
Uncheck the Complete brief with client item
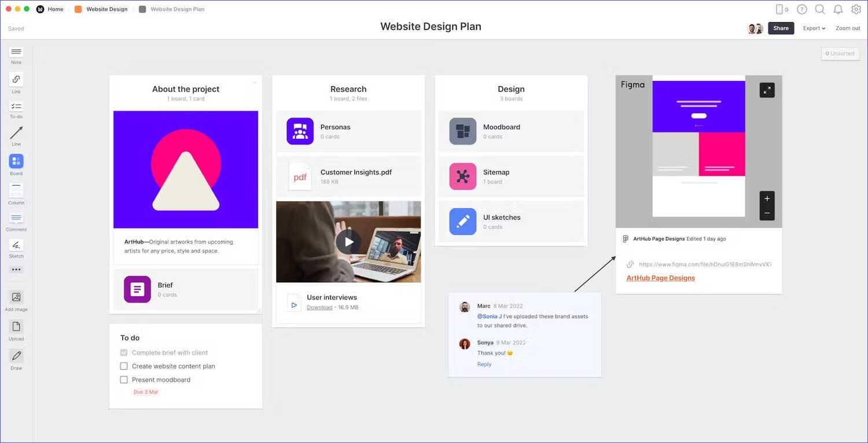124,352
